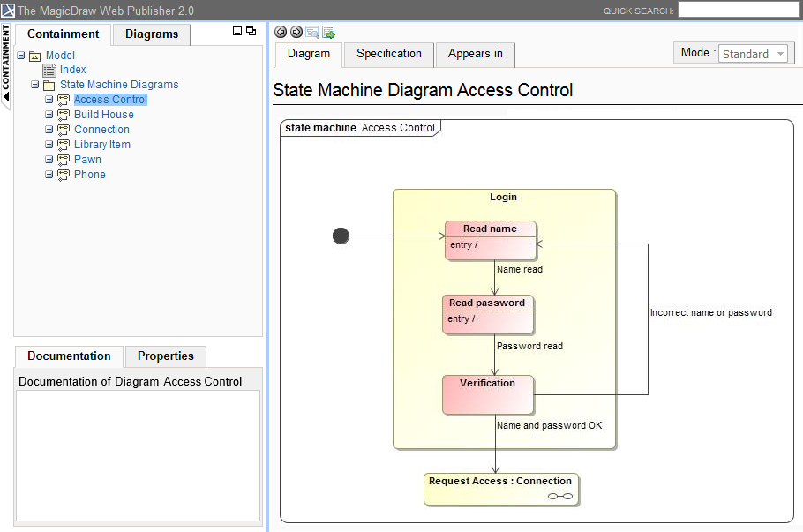Open the Connection diagram link
The image size is (803, 532).
coord(101,130)
